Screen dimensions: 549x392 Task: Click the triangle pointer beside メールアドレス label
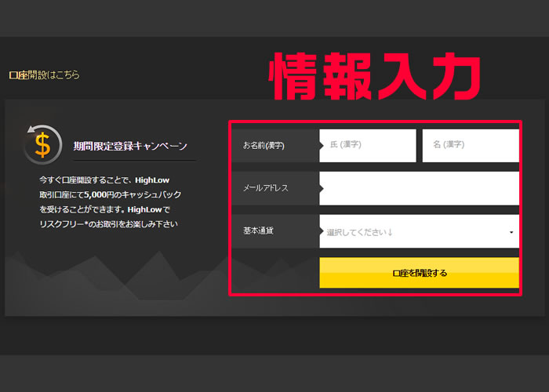[322, 189]
